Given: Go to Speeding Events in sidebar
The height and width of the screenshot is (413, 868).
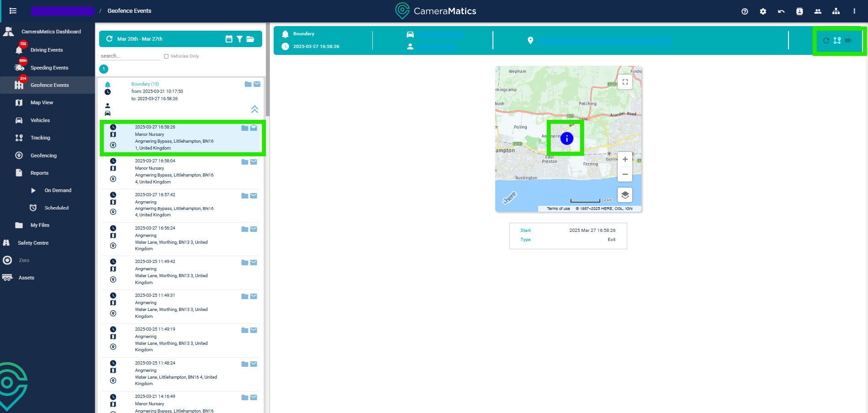Looking at the screenshot, I should [x=49, y=68].
